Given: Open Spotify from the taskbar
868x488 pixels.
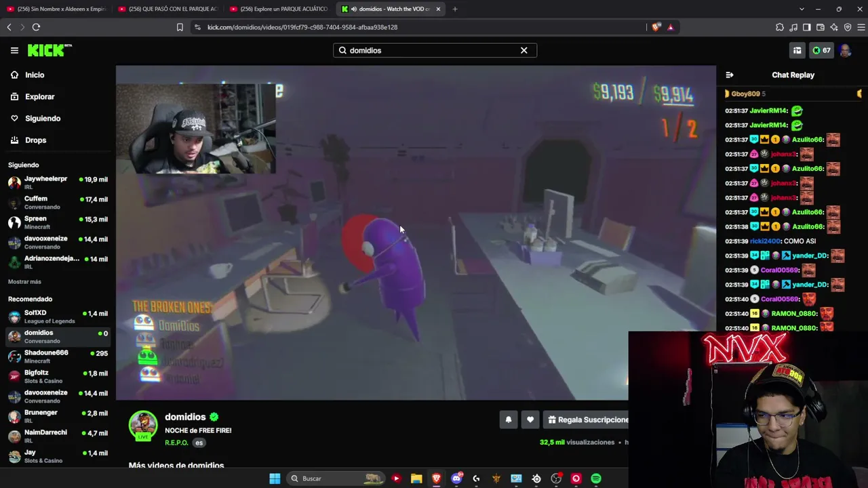Looking at the screenshot, I should pos(596,479).
